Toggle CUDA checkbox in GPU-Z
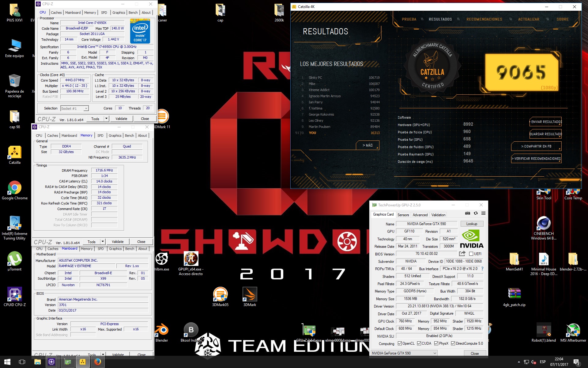Screen dimensions: 588x368 419,343
